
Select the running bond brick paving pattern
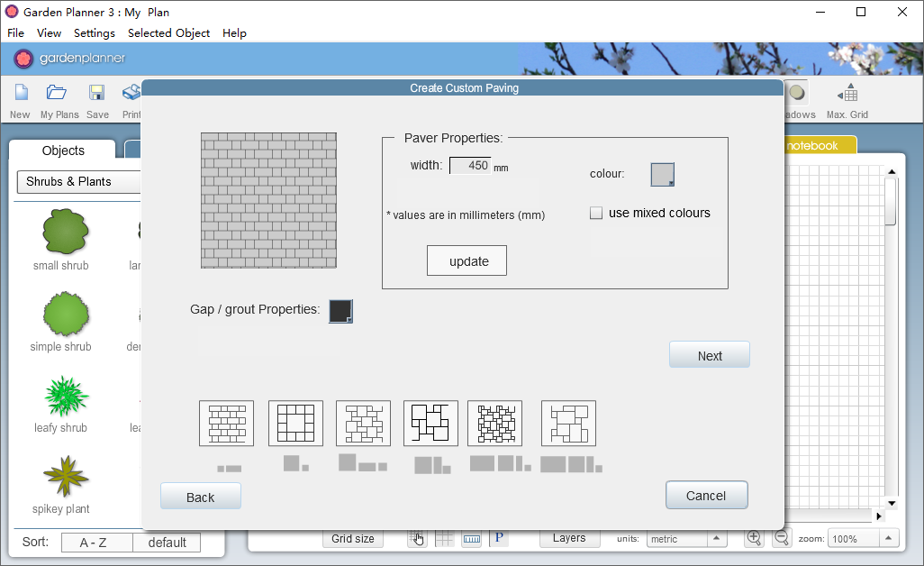click(226, 424)
